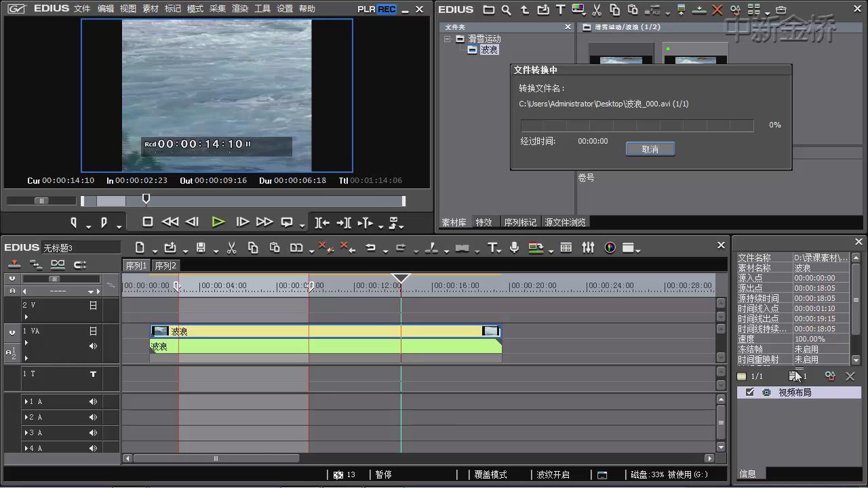Viewport: 868px width, 488px height.
Task: Click the next edit point icon
Action: tap(344, 222)
